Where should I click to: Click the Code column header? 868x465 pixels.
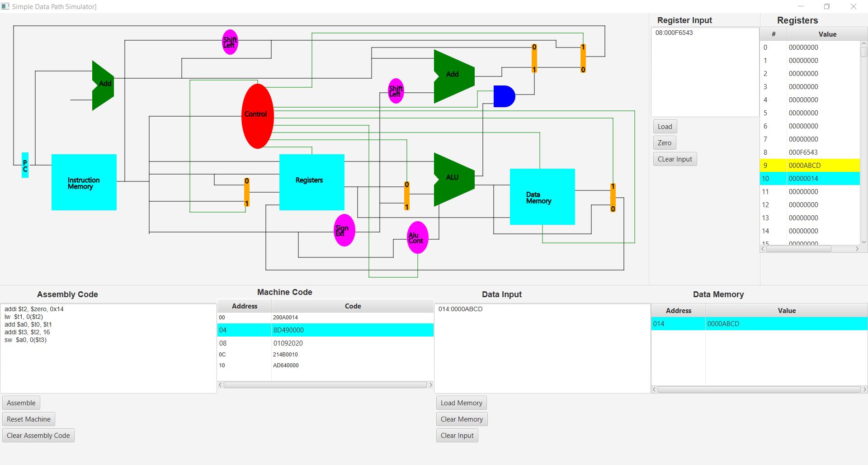(x=353, y=306)
